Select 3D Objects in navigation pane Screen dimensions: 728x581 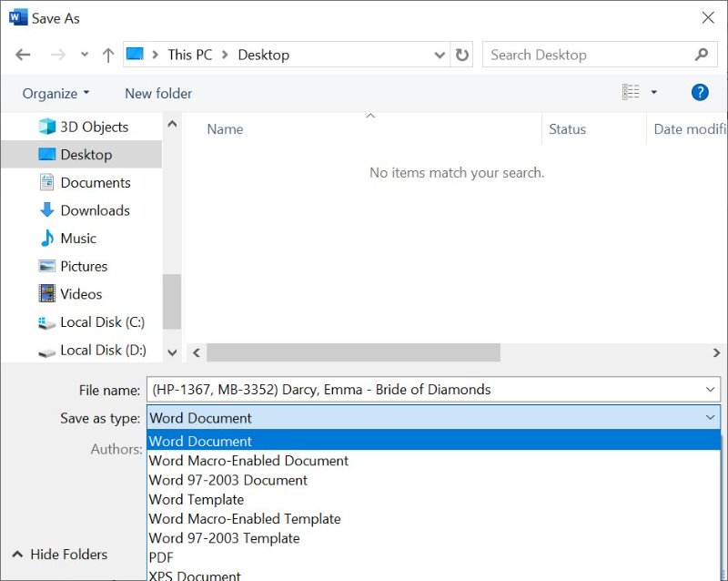[94, 127]
